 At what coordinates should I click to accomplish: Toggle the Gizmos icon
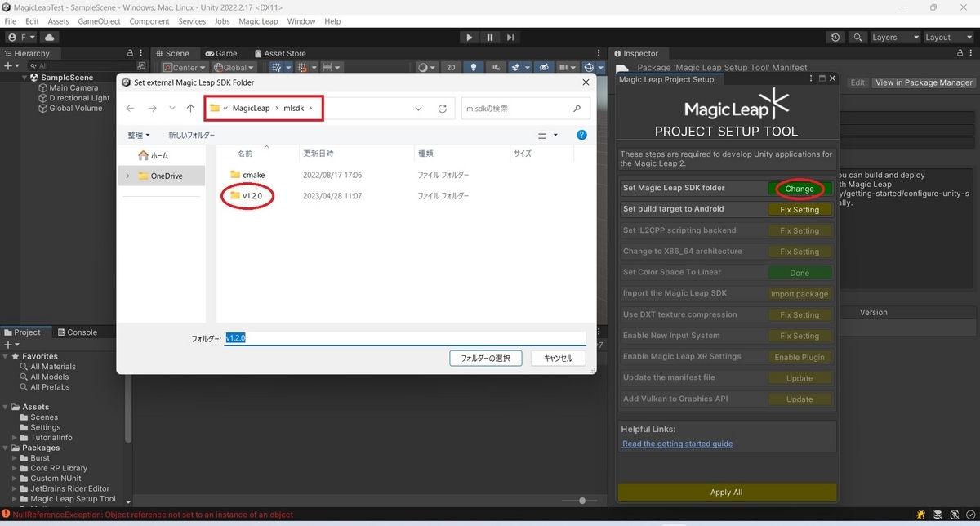click(589, 68)
